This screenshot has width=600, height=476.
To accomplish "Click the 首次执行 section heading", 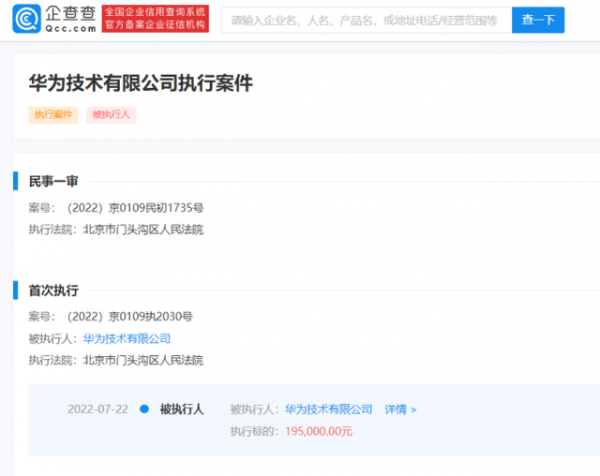I will pos(53,290).
